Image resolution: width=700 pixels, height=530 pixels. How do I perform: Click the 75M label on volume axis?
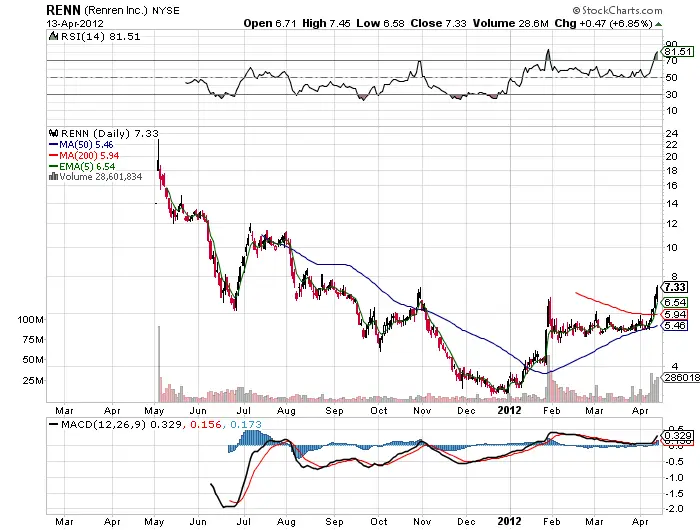(33, 340)
